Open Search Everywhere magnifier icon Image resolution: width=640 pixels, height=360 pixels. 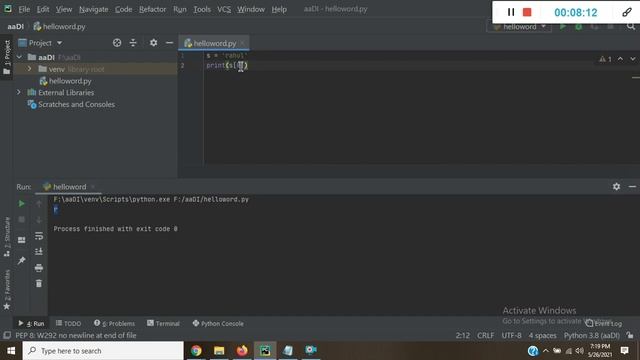coord(631,27)
